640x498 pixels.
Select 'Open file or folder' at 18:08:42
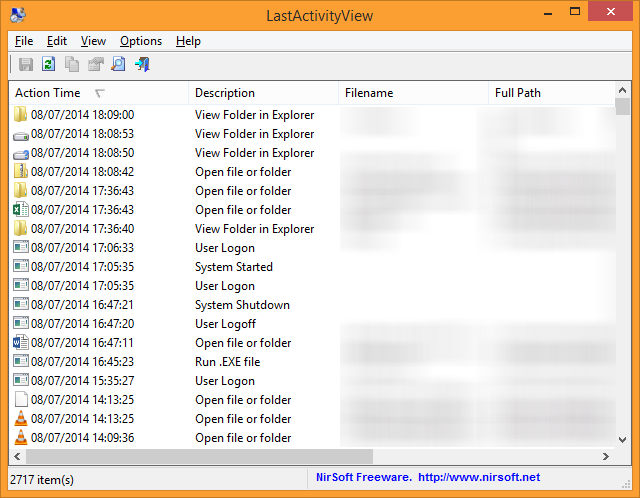coord(243,172)
